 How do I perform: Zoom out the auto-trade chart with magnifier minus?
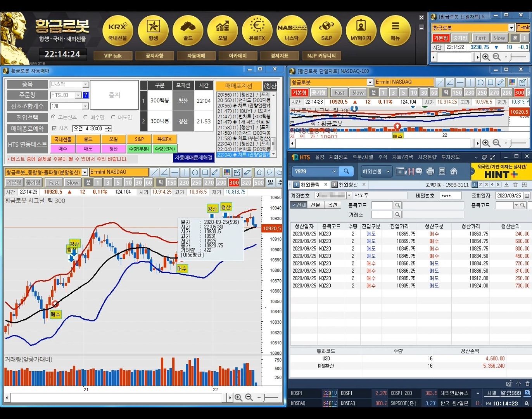(x=249, y=398)
